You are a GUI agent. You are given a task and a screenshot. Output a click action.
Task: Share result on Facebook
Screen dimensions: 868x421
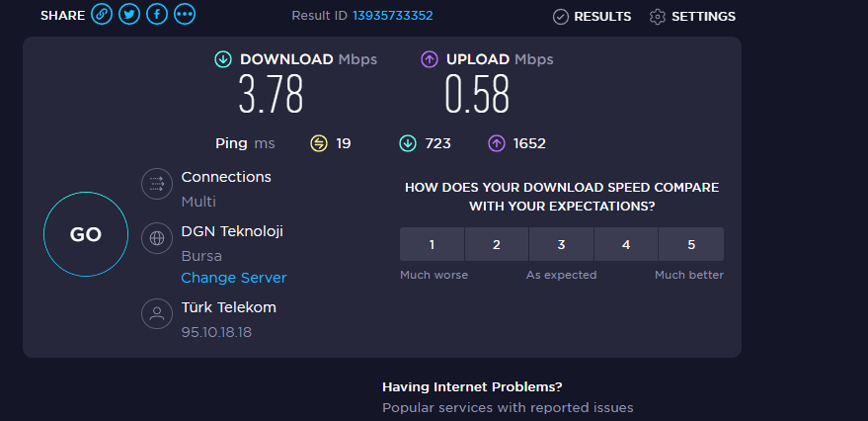(157, 15)
